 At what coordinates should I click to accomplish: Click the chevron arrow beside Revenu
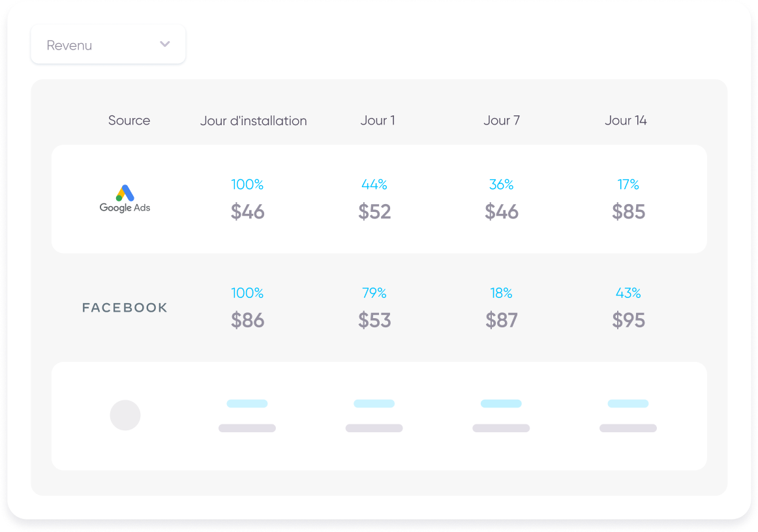tap(165, 44)
